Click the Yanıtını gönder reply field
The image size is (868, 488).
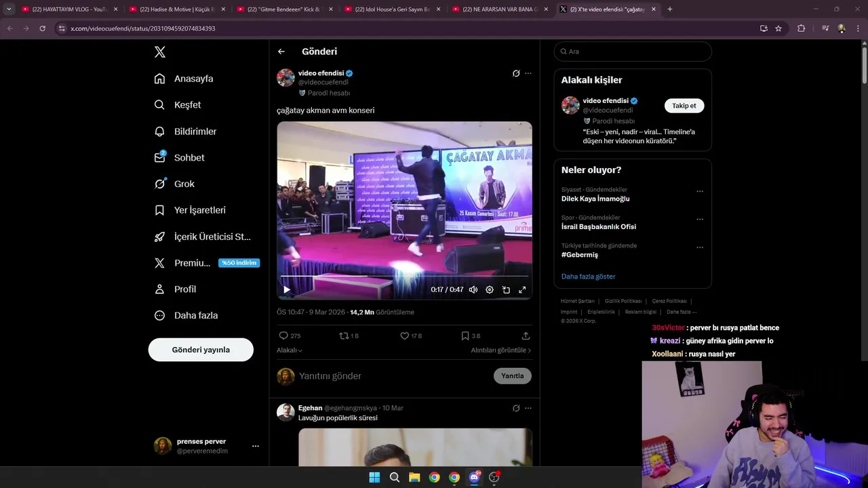[x=393, y=376]
